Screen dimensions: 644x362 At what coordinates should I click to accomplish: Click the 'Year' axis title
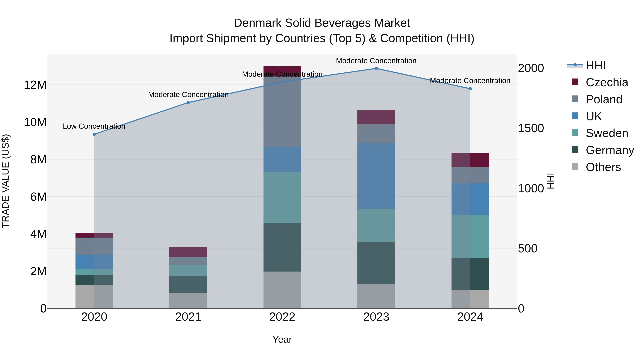(x=282, y=339)
